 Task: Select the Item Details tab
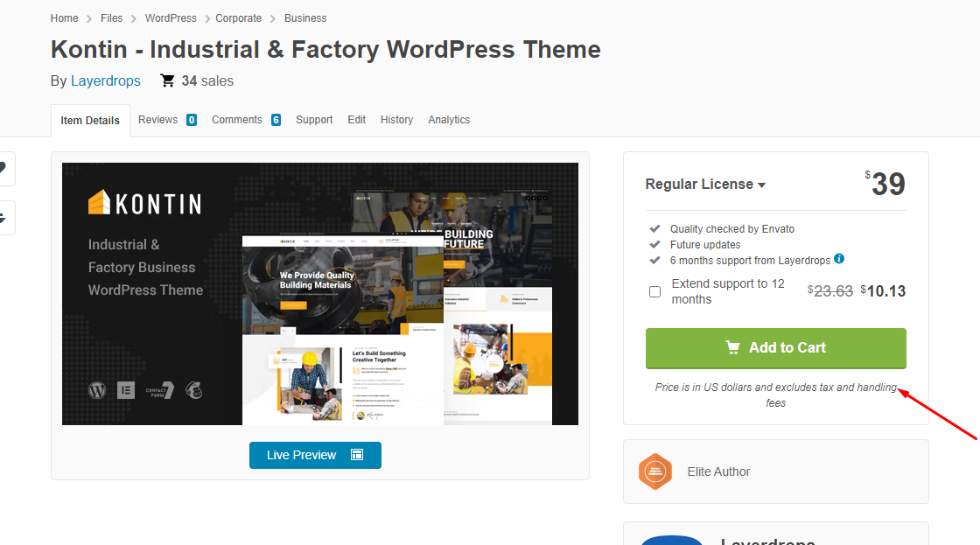pyautogui.click(x=90, y=121)
